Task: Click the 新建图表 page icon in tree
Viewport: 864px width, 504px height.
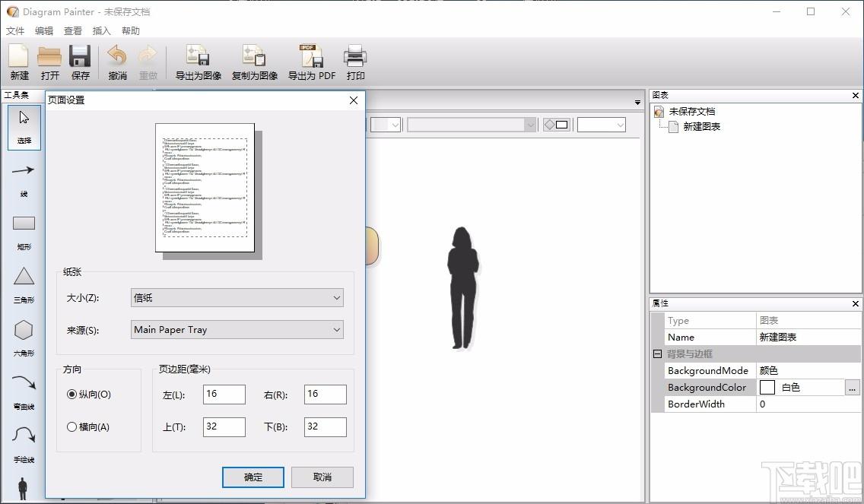Action: tap(673, 127)
